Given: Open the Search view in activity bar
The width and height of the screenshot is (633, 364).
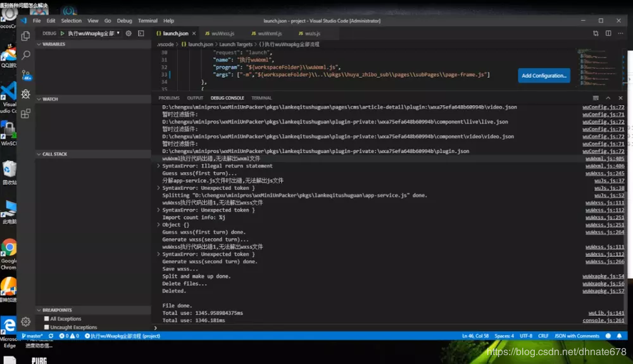Looking at the screenshot, I should [25, 55].
